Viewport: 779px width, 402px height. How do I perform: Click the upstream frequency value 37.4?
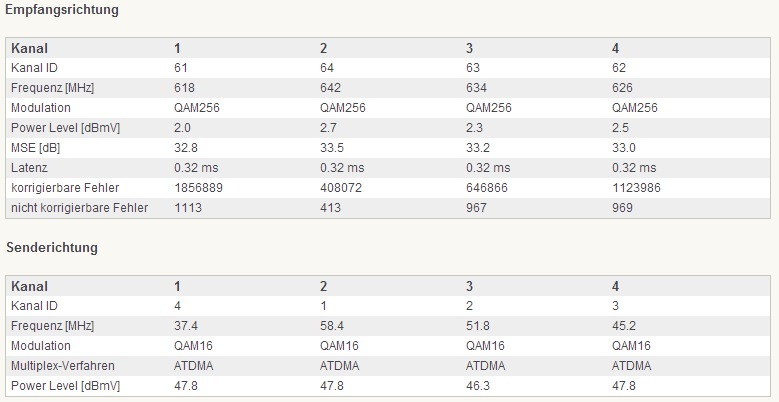(x=184, y=325)
